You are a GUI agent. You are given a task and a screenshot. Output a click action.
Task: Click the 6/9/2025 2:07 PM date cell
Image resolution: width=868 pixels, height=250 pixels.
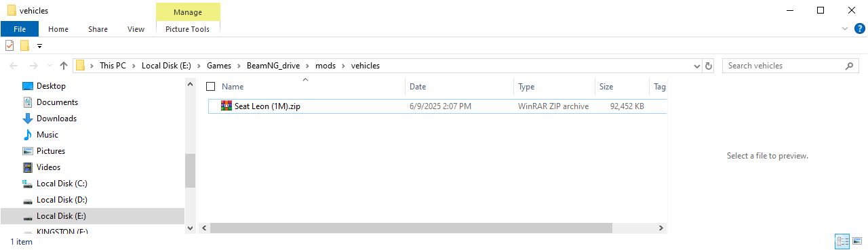pyautogui.click(x=440, y=106)
